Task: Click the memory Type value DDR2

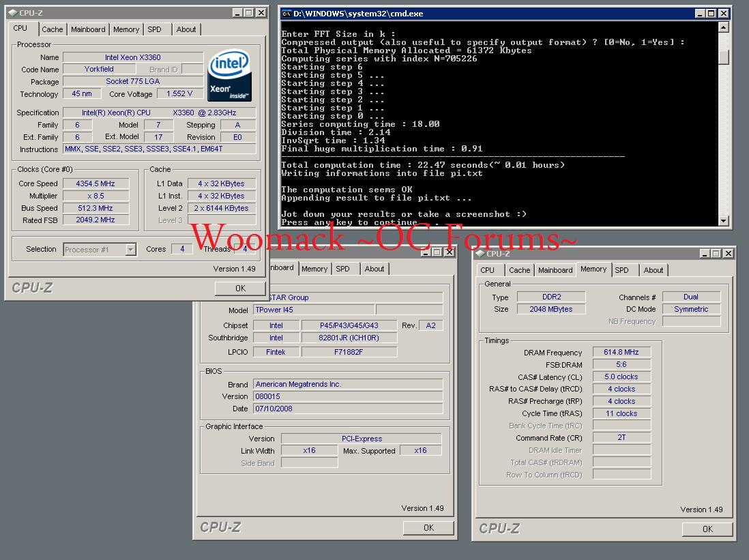Action: click(551, 297)
